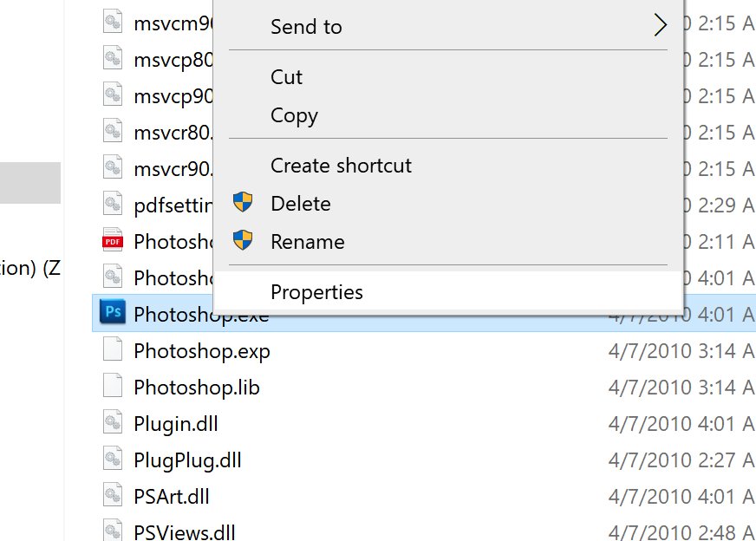The image size is (756, 541).
Task: Select Create shortcut menu entry
Action: tap(341, 165)
